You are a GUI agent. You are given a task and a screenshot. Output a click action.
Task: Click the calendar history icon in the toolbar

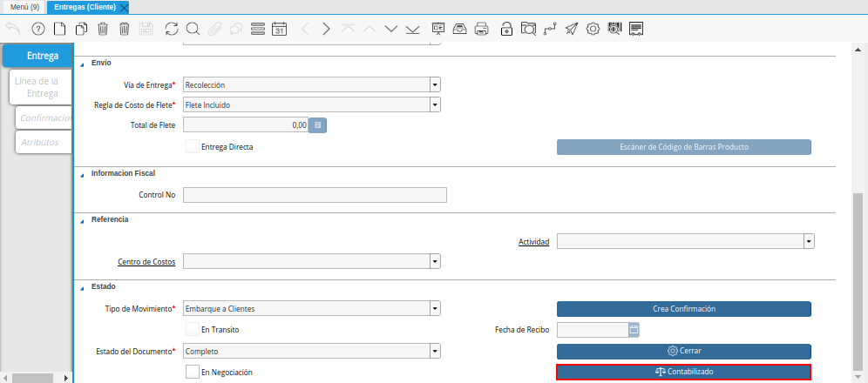click(x=280, y=29)
